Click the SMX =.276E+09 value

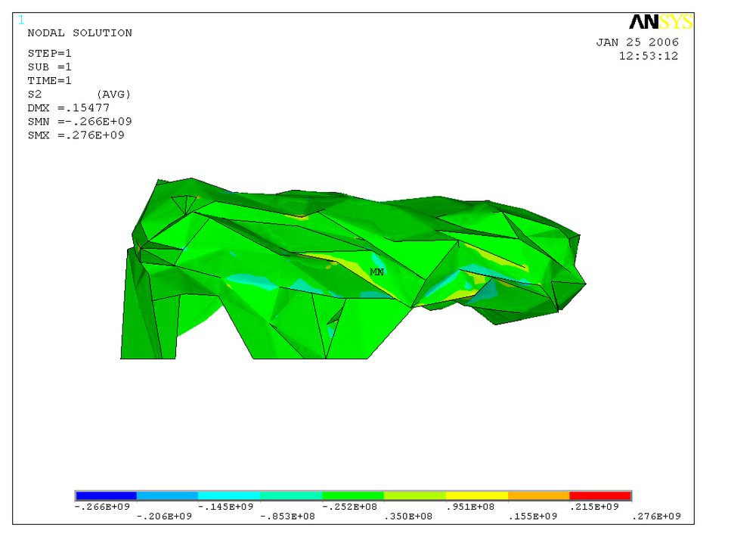(76, 135)
